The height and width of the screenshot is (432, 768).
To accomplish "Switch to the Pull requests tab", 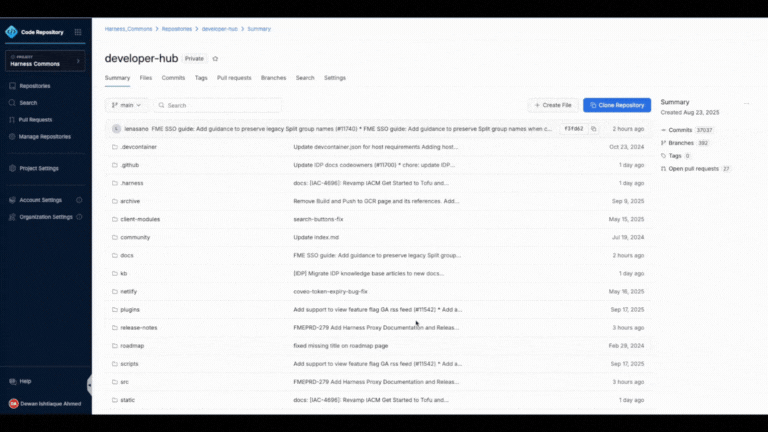I will click(x=234, y=78).
